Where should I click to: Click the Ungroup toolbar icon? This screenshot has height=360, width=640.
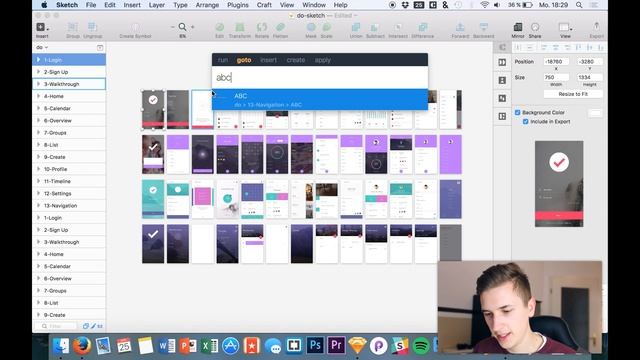click(x=92, y=27)
